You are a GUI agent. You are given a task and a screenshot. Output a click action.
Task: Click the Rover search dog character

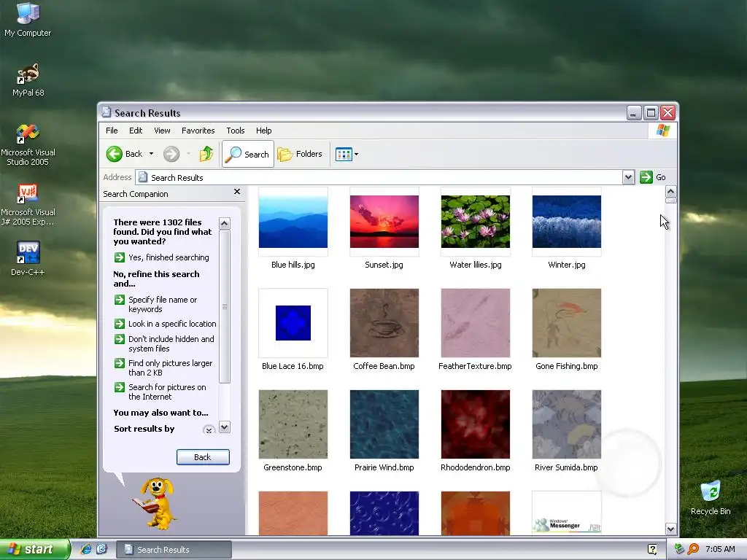pyautogui.click(x=155, y=503)
